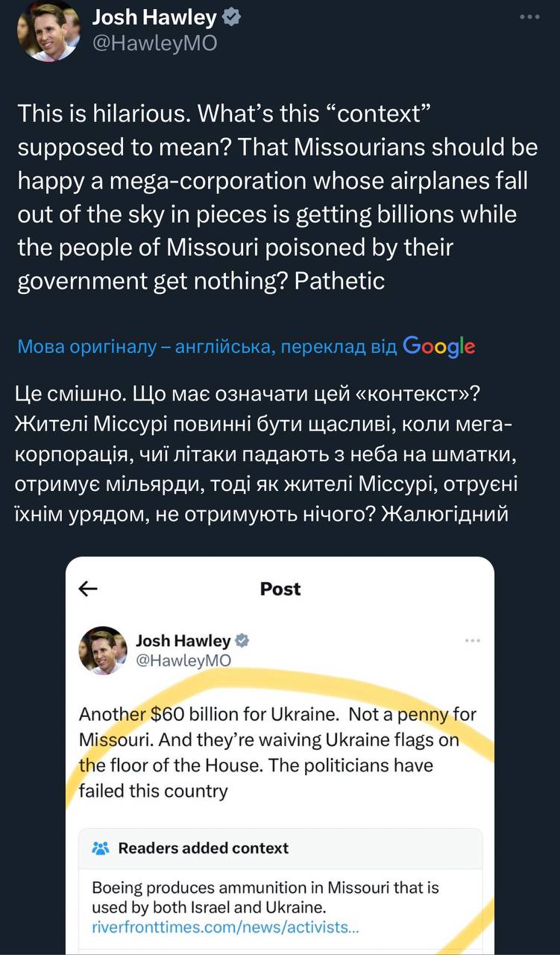This screenshot has width=560, height=955.
Task: Click the profile photo inside the quoted post
Action: pos(103,650)
